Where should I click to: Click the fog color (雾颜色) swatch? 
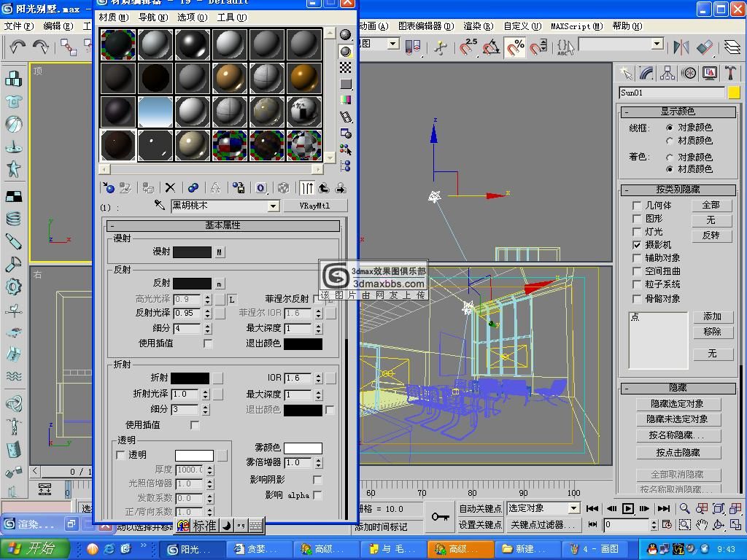[x=303, y=448]
